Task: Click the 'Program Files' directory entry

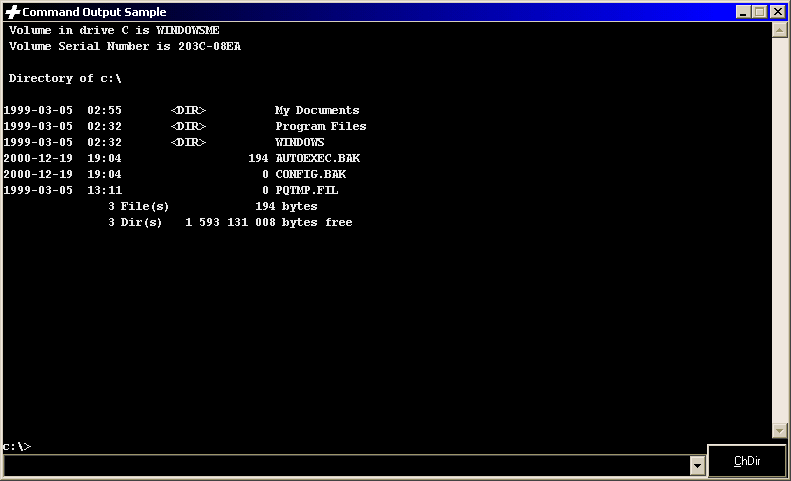Action: point(321,126)
